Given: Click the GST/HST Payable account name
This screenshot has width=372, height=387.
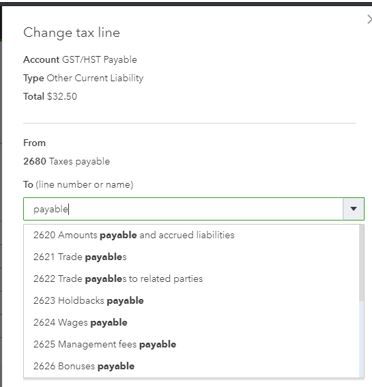Looking at the screenshot, I should (x=99, y=60).
